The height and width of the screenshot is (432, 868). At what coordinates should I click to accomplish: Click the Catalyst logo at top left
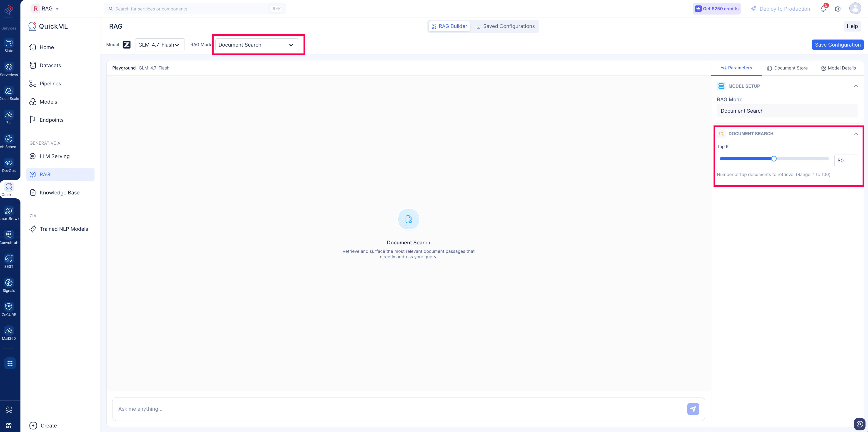[x=9, y=10]
